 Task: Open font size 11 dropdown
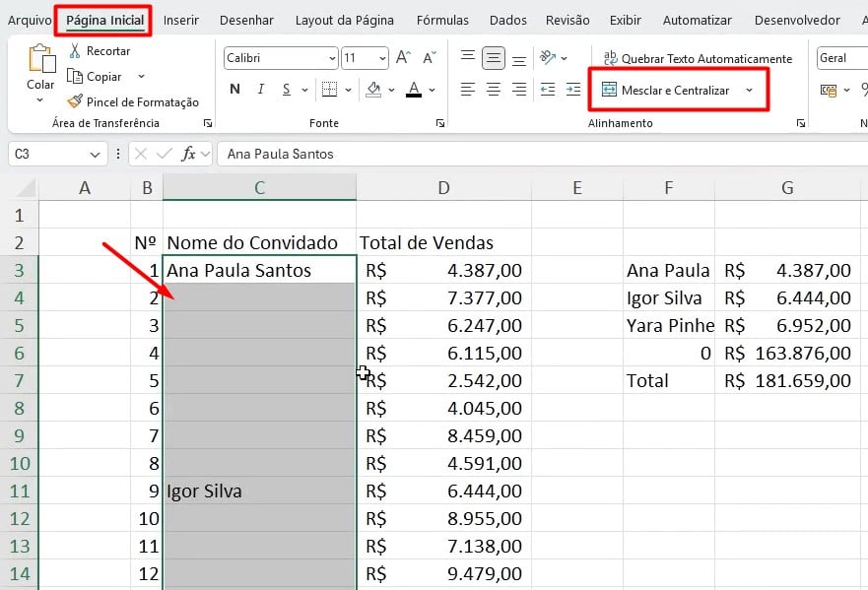[382, 58]
